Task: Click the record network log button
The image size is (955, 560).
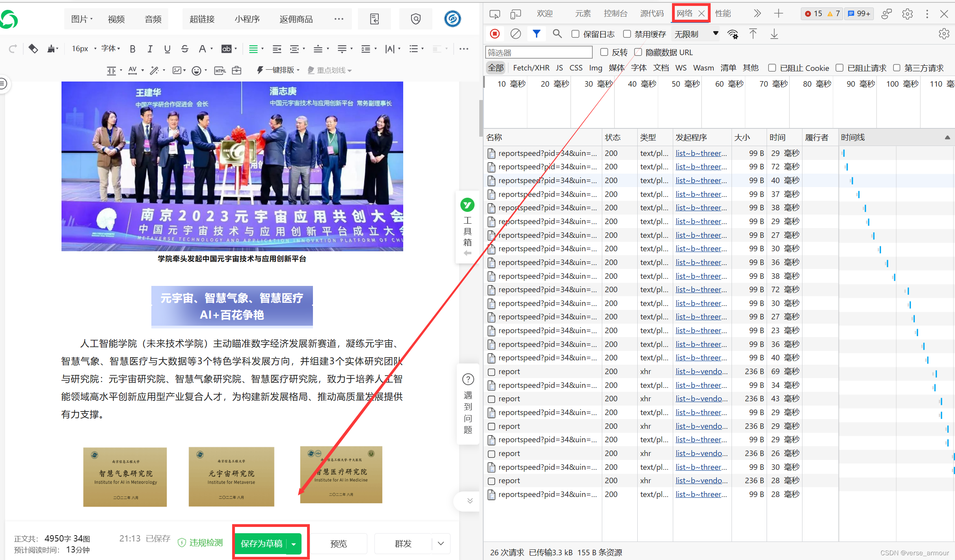Action: coord(495,34)
